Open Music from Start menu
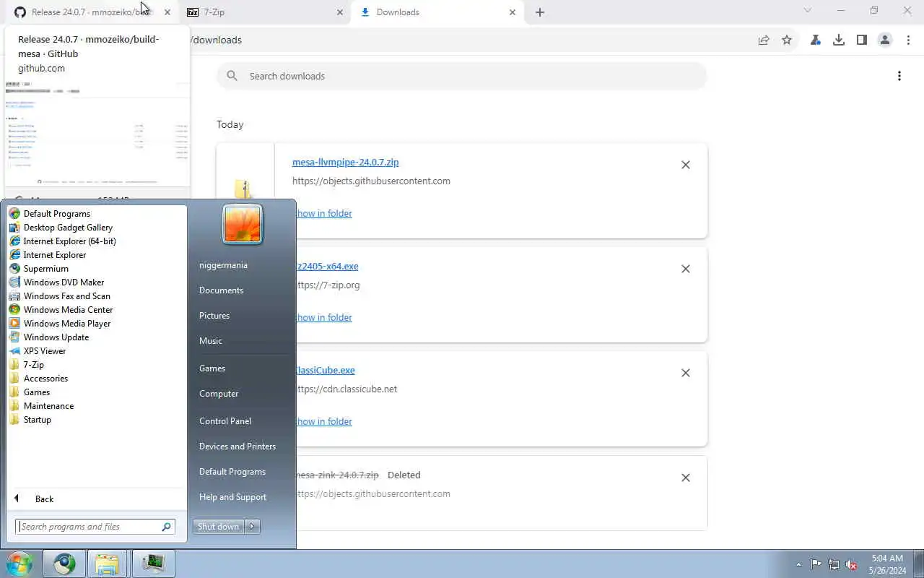This screenshot has height=578, width=924. click(x=211, y=341)
